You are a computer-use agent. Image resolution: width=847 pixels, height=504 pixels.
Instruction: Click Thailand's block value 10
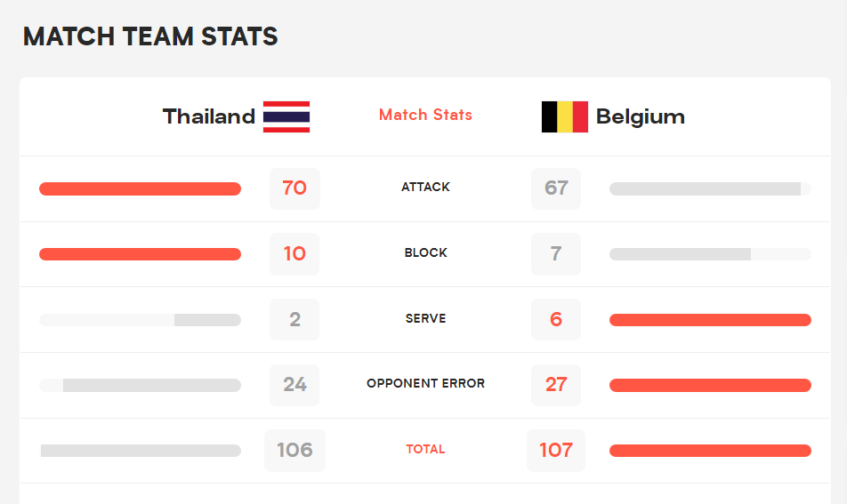(294, 254)
